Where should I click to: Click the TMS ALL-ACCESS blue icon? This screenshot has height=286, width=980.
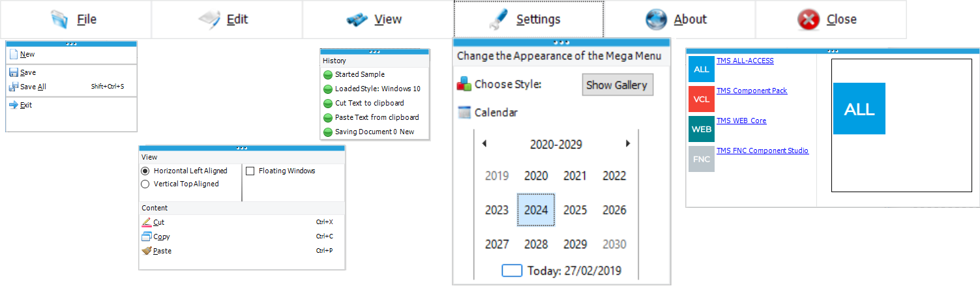[702, 69]
